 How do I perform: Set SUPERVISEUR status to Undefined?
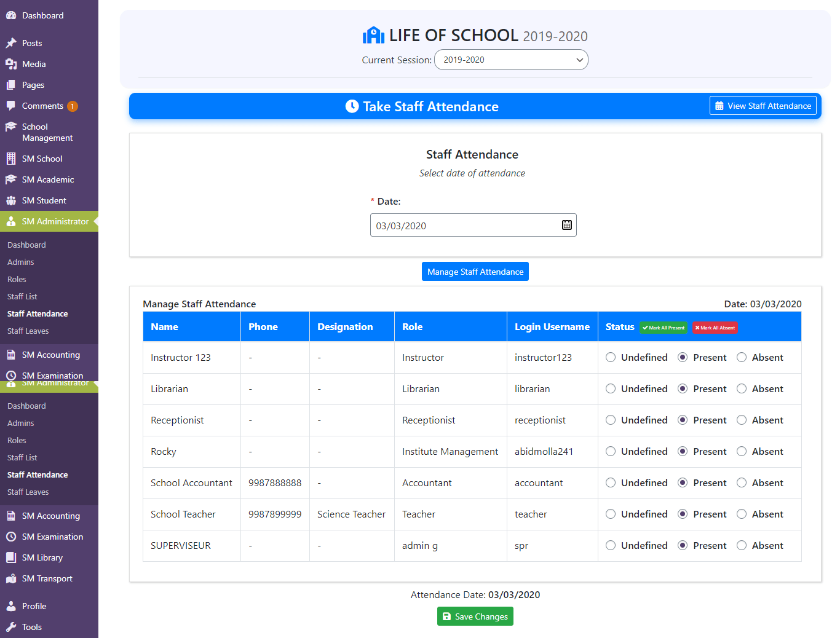[x=611, y=545]
